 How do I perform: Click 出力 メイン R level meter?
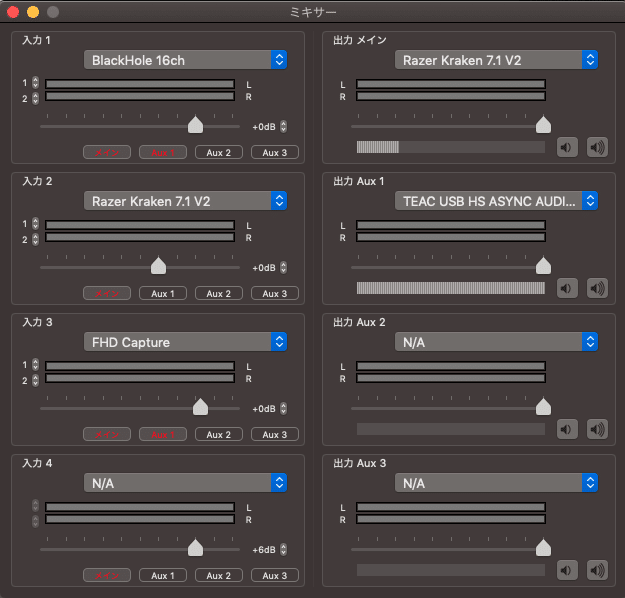pos(451,96)
